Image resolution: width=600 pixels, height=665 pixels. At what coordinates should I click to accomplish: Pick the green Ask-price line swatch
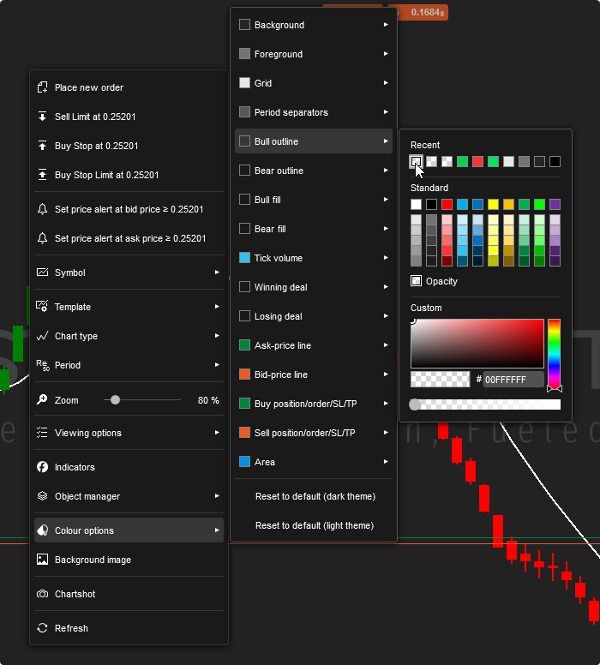pyautogui.click(x=245, y=345)
